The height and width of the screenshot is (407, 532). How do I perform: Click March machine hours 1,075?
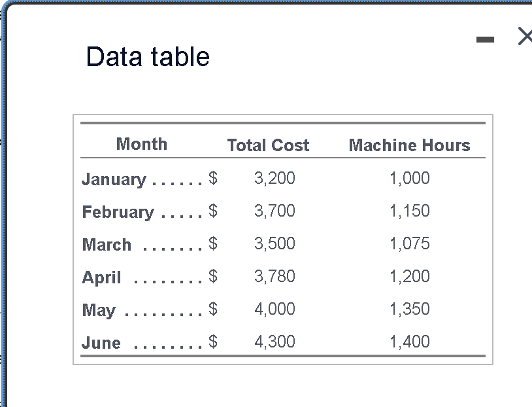[x=410, y=243]
